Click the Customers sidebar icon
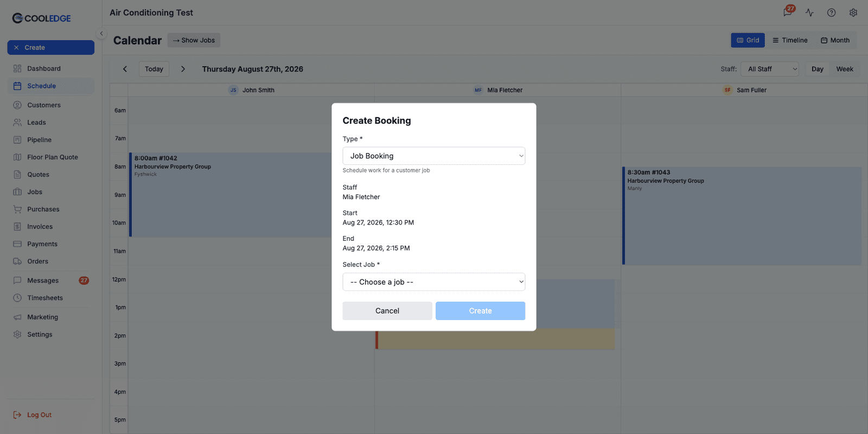The width and height of the screenshot is (868, 434). [x=17, y=105]
